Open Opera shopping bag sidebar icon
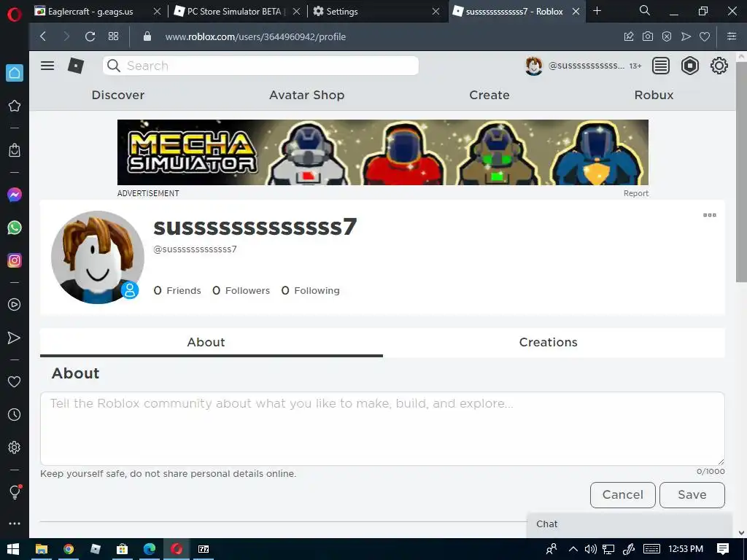Viewport: 747px width, 560px height. (15, 150)
